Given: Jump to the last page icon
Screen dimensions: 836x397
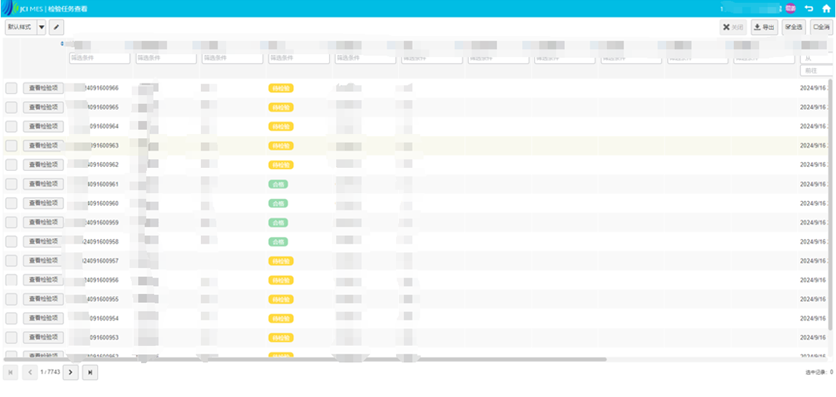Looking at the screenshot, I should tap(90, 372).
